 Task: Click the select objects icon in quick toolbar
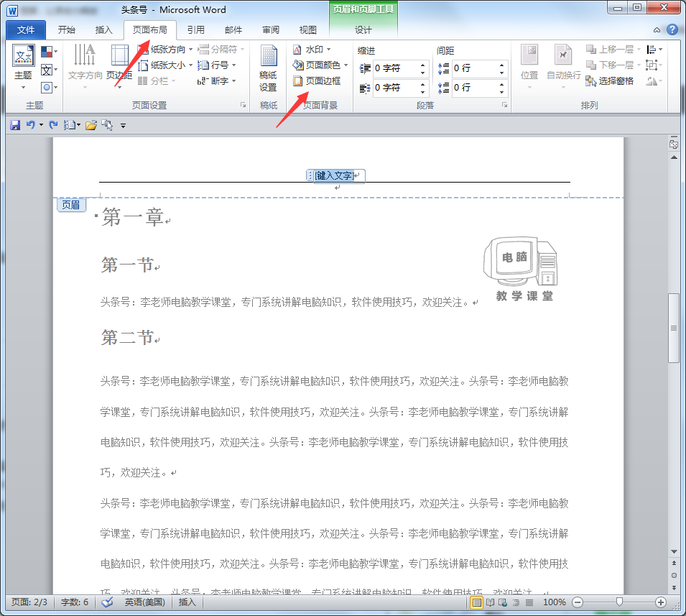tap(107, 125)
